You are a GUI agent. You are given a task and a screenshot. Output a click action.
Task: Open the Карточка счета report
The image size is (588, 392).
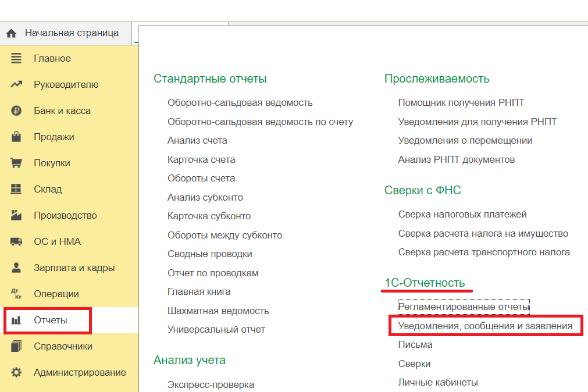tap(201, 160)
